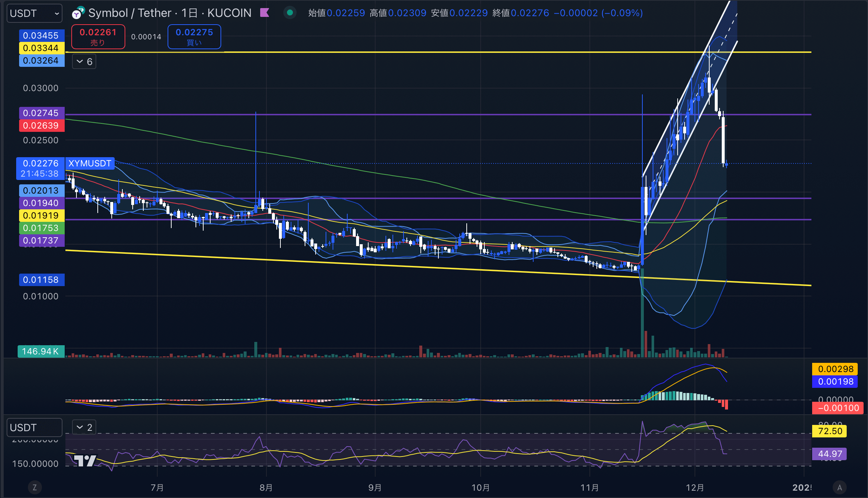Click the 146.94 K volume label

[x=41, y=351]
